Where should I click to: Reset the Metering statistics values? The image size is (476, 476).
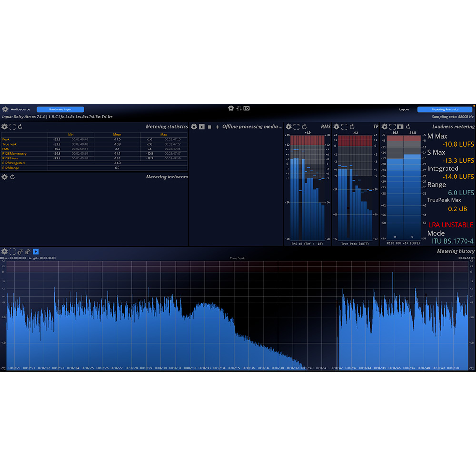tap(20, 127)
